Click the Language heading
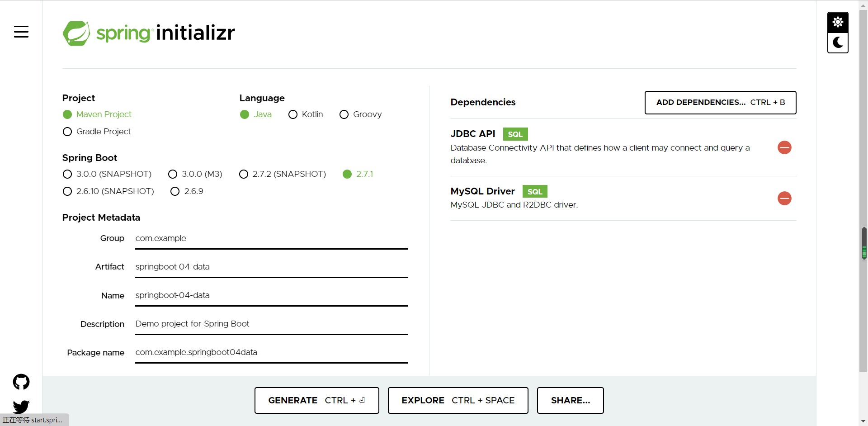This screenshot has height=426, width=868. click(262, 98)
